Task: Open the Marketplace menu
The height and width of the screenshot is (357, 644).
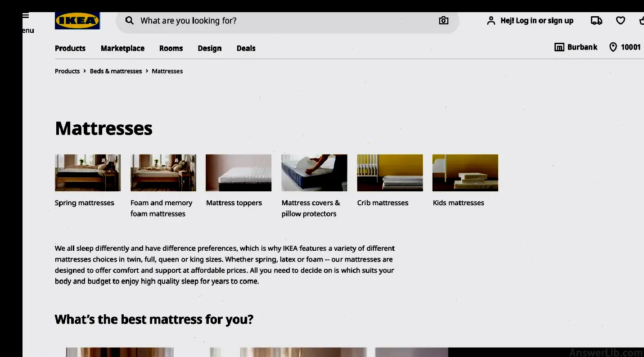Action: click(122, 48)
